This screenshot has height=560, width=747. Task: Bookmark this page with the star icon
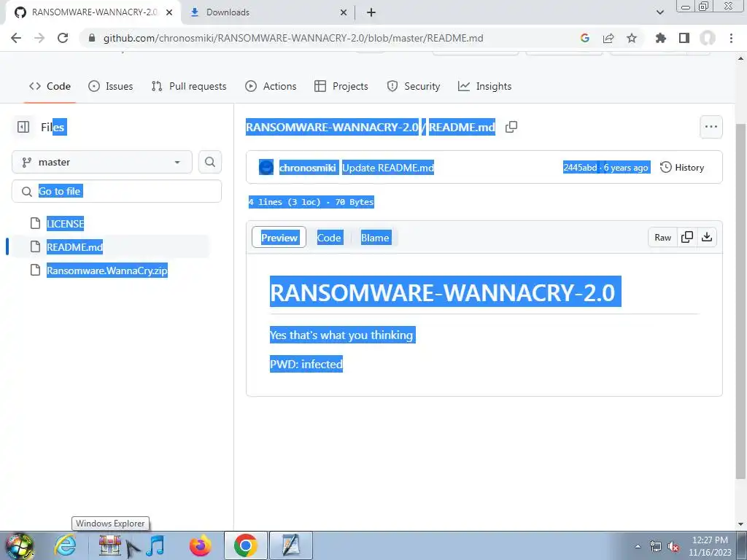click(x=632, y=38)
